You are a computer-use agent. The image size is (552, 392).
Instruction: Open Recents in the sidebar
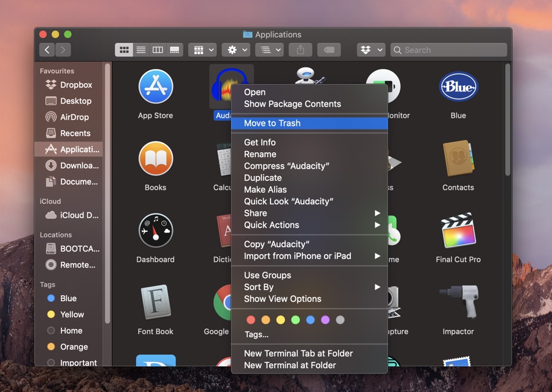coord(68,134)
